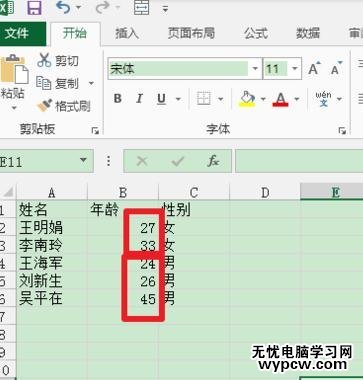This screenshot has height=380, width=363.
Task: Click the formula bar Enter checkmark
Action: point(178,162)
